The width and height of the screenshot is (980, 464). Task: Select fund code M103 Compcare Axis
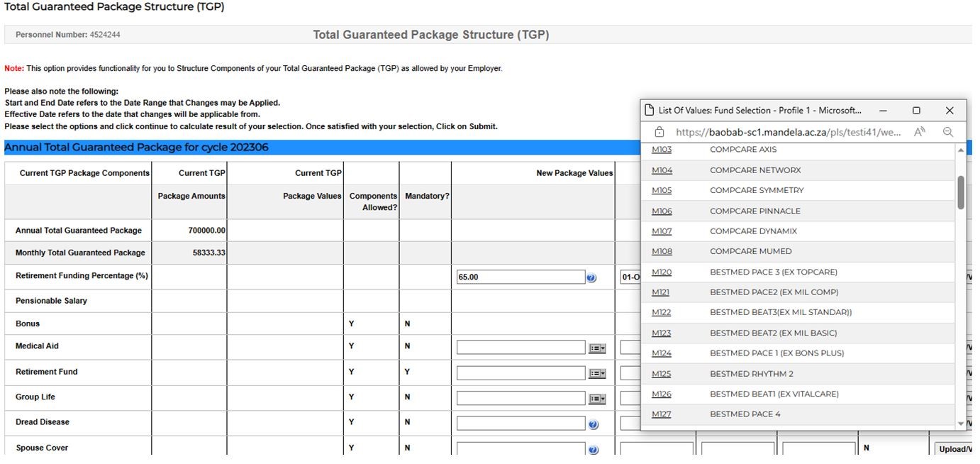point(662,150)
